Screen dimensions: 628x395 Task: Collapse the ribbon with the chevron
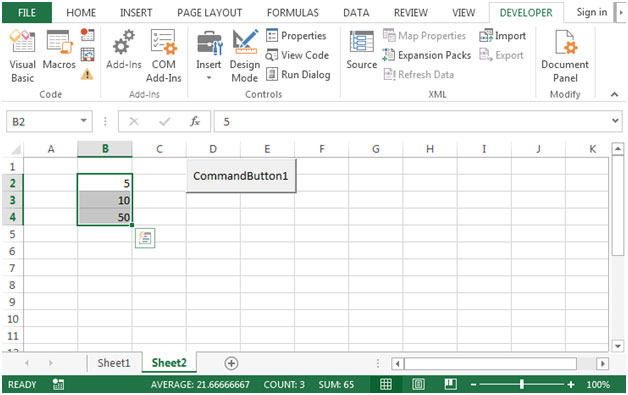click(x=614, y=95)
